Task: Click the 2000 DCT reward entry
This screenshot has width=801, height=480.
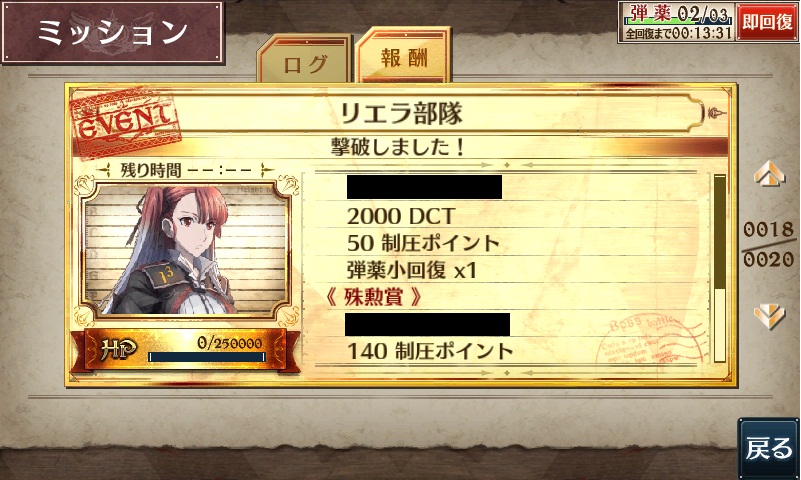Action: [x=400, y=217]
